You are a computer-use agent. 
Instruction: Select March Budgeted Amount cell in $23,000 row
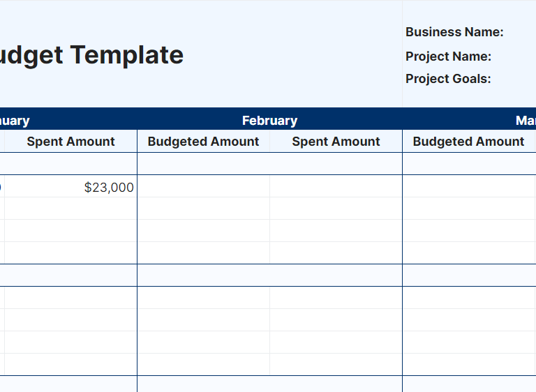pos(468,187)
